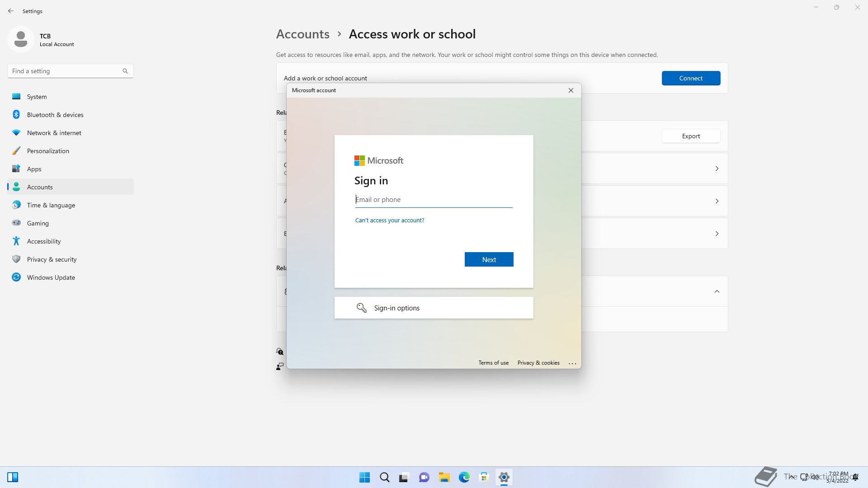Click the Connect button
868x488 pixels.
tap(691, 78)
